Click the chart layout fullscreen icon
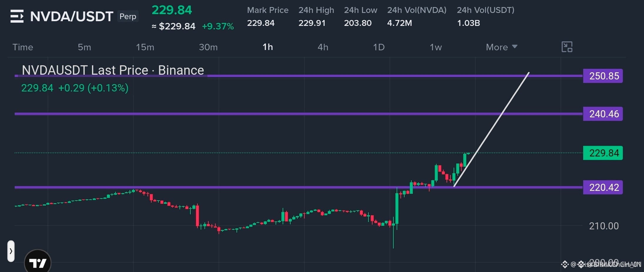The width and height of the screenshot is (644, 272). [x=567, y=47]
